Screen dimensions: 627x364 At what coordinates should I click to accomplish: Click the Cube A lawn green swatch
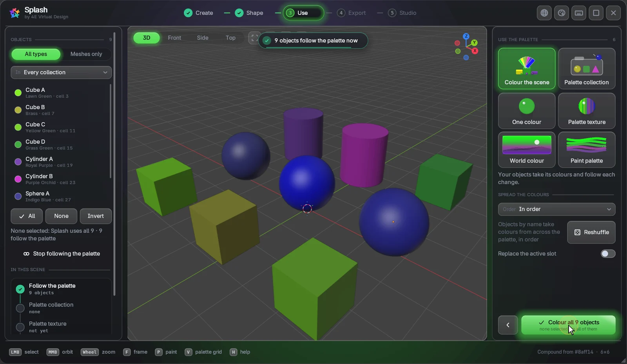point(18,93)
